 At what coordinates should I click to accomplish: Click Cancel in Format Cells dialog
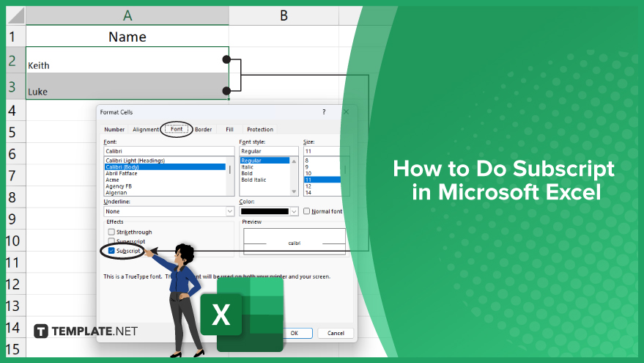[336, 333]
